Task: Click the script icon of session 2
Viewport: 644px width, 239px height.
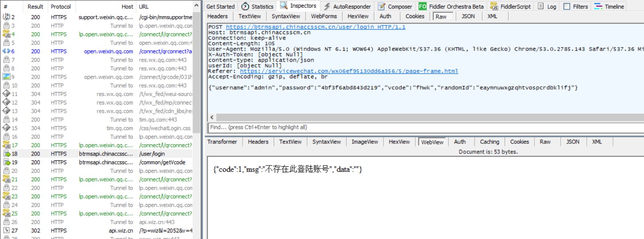Action: pyautogui.click(x=6, y=17)
